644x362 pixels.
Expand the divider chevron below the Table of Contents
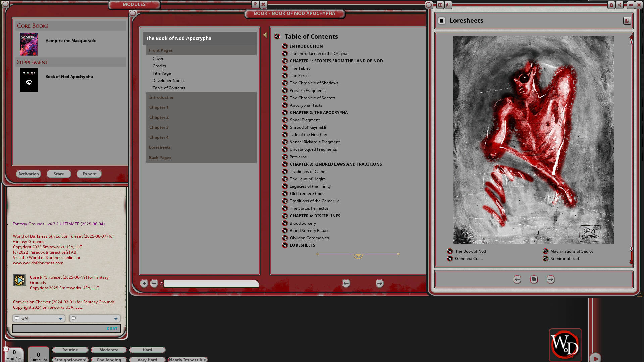(x=358, y=256)
